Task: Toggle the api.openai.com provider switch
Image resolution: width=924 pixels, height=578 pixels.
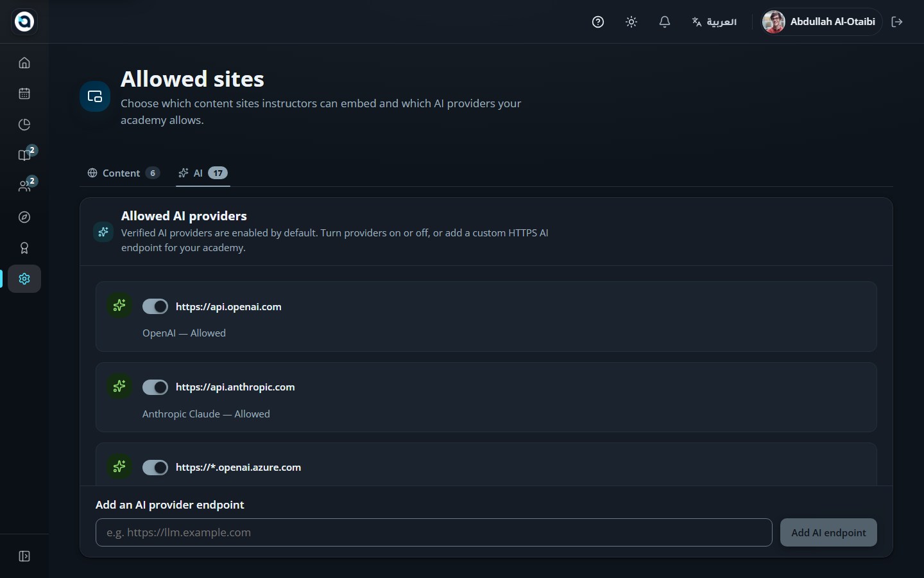Action: (155, 306)
